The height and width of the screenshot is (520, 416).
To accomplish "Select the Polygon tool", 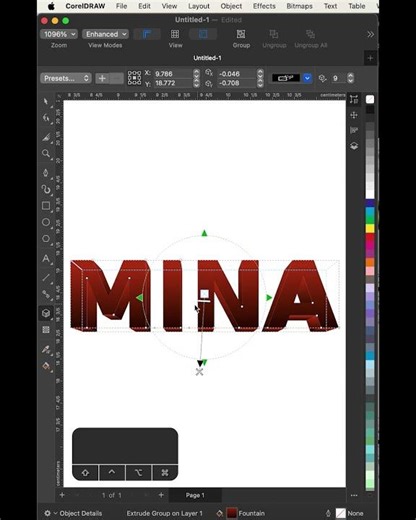I will click(46, 239).
